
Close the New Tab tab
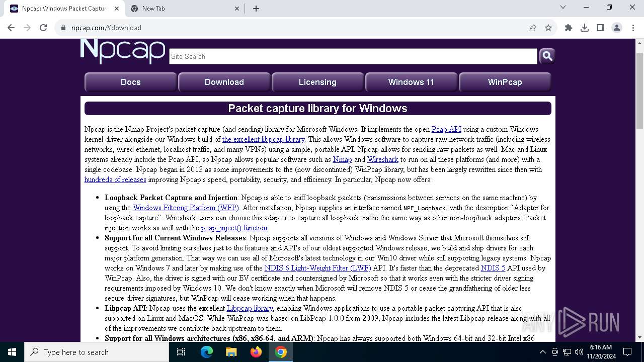[x=237, y=8]
